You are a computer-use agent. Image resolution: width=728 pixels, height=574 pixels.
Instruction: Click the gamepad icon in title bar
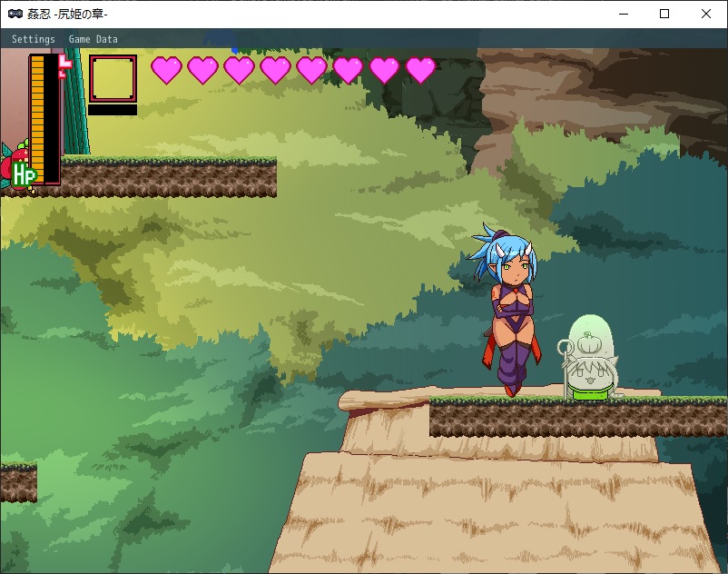click(15, 14)
